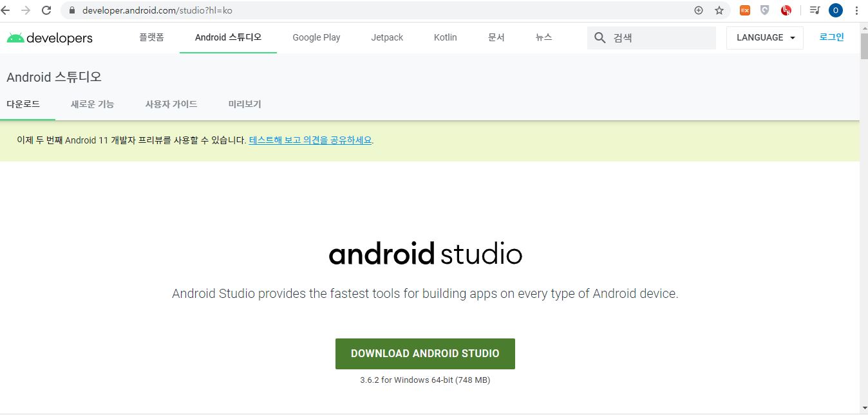Open the red round extension icon
This screenshot has height=415, width=868.
(786, 10)
